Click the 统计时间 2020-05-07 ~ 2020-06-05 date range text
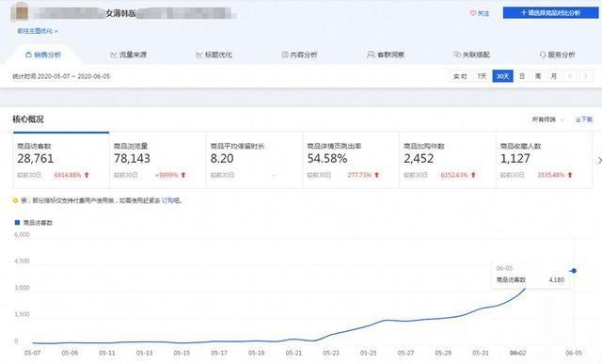Screen dimensions: 602x364 pos(61,76)
